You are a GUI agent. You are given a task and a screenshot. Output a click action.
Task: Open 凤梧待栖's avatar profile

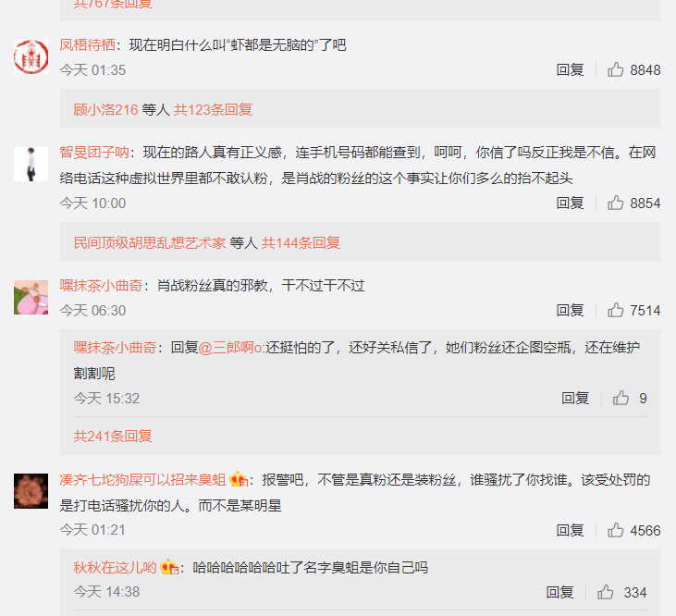[x=31, y=57]
